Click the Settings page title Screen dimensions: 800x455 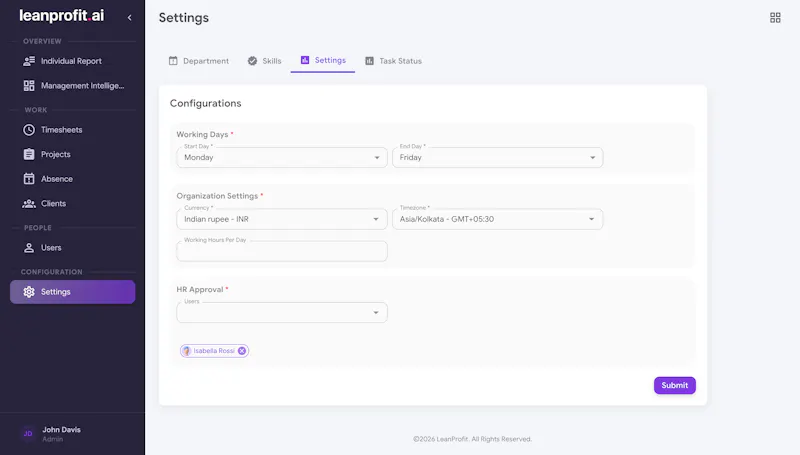pos(184,17)
